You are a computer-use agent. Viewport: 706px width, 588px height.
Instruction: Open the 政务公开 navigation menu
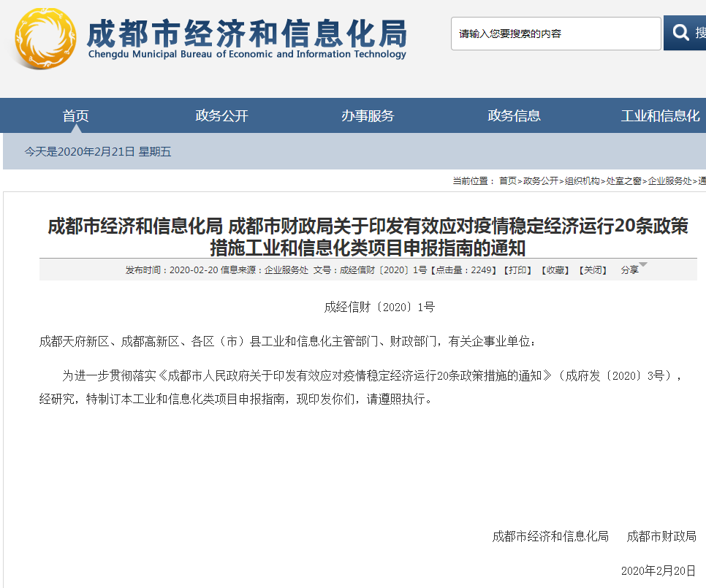tap(221, 115)
